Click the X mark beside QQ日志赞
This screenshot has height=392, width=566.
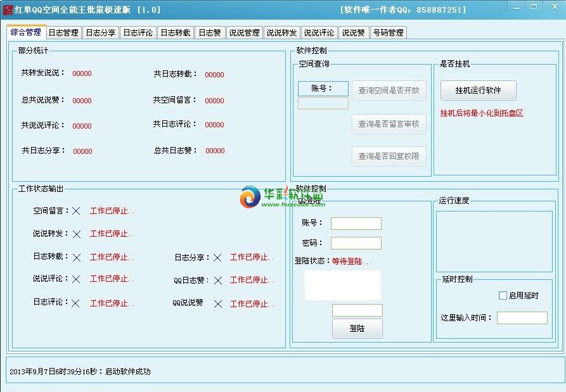pyautogui.click(x=218, y=280)
